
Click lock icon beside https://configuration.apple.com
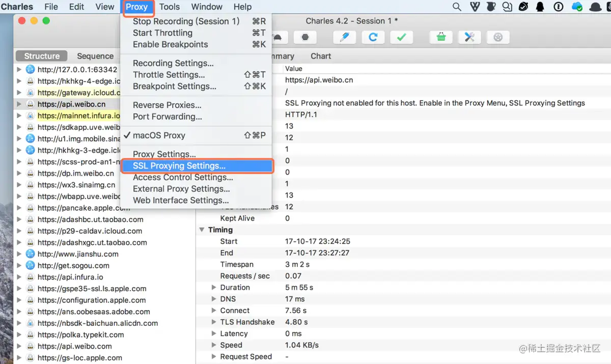point(30,300)
